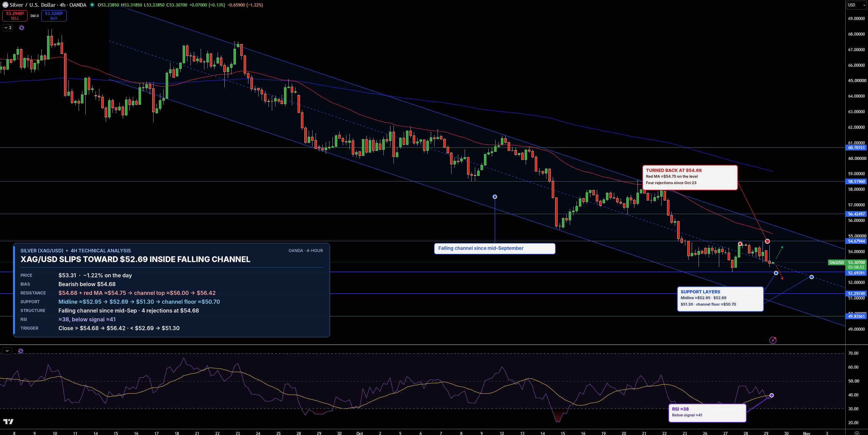Select the SUPPORT LAYERS callout box
This screenshot has height=435, width=868.
[x=720, y=299]
